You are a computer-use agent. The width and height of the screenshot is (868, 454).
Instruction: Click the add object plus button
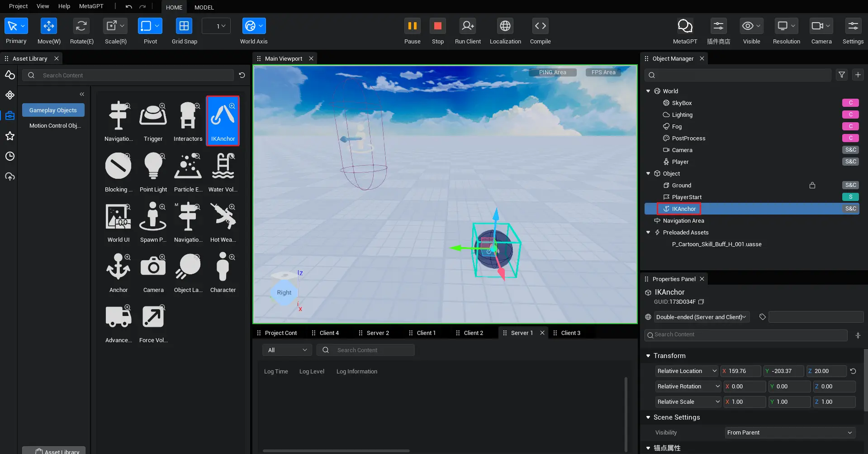pyautogui.click(x=858, y=75)
